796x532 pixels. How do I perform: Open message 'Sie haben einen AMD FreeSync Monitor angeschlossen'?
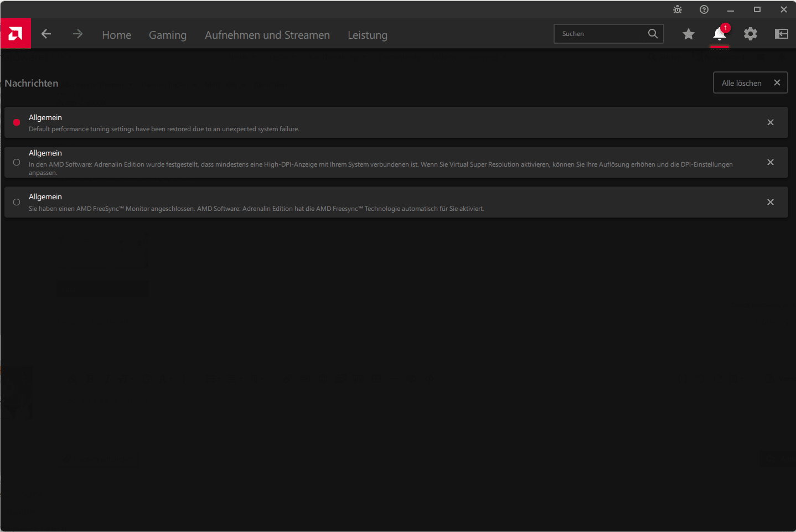[x=396, y=202]
